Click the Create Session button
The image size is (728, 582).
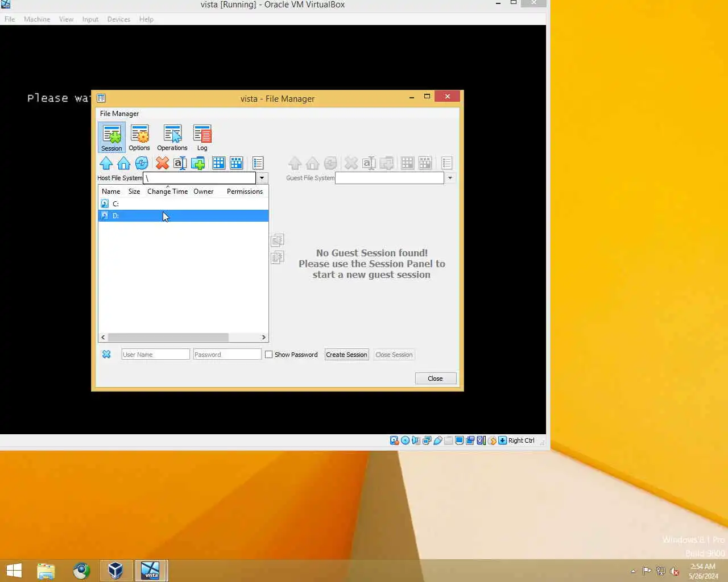[346, 355]
